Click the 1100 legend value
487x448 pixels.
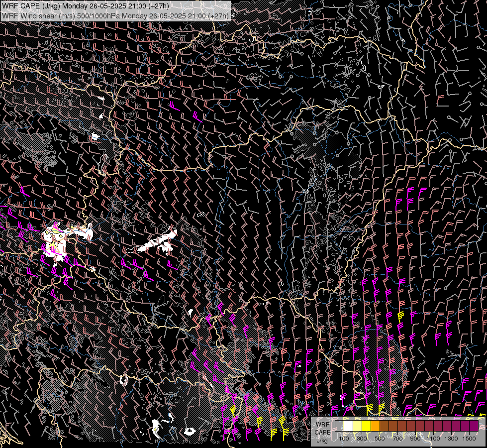click(433, 439)
